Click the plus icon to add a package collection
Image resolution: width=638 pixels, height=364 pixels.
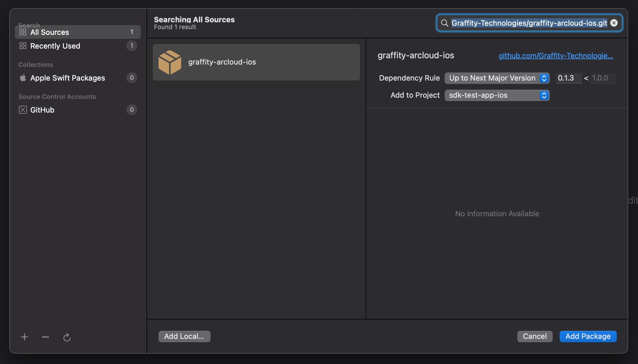pos(24,337)
